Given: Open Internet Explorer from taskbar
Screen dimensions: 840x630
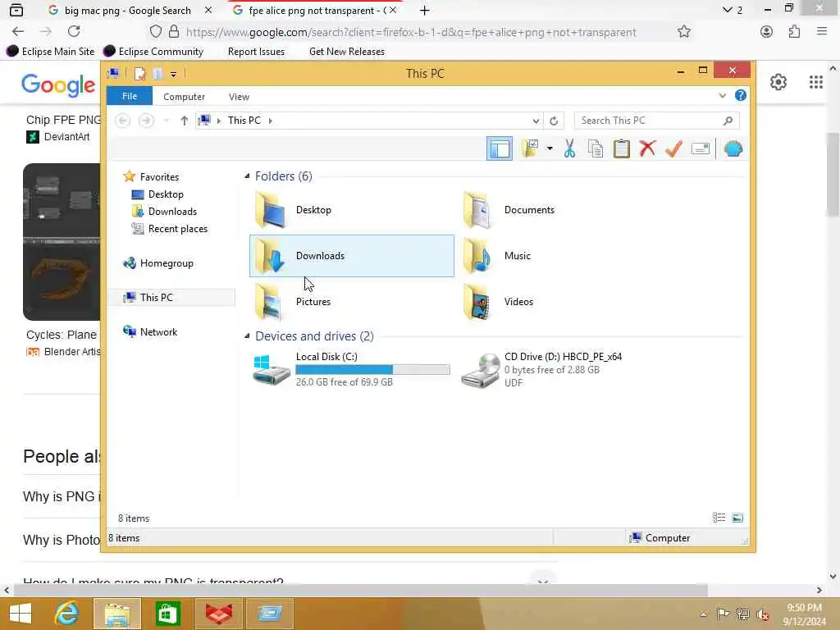Looking at the screenshot, I should click(67, 614).
